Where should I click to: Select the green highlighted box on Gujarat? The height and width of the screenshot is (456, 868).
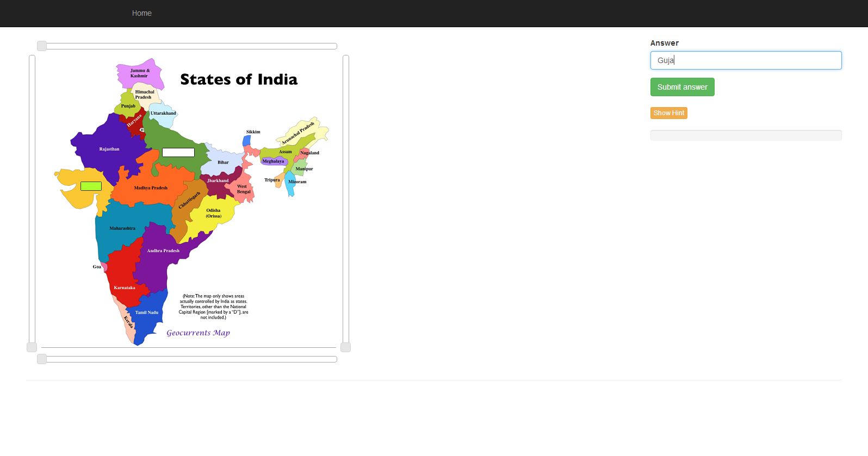click(91, 186)
